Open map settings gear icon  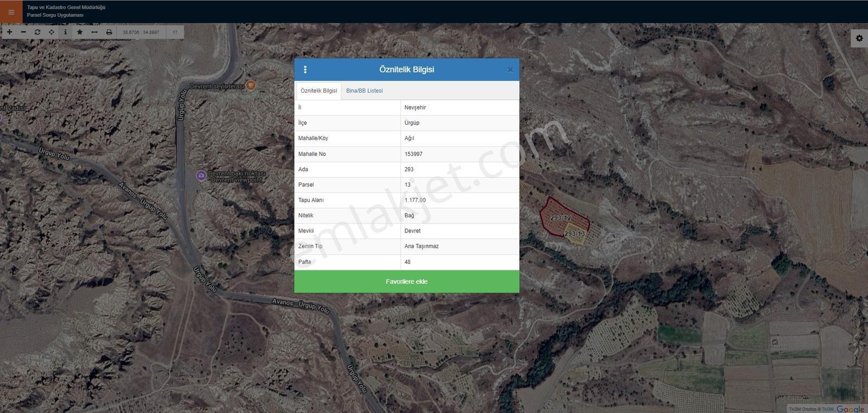(x=859, y=38)
